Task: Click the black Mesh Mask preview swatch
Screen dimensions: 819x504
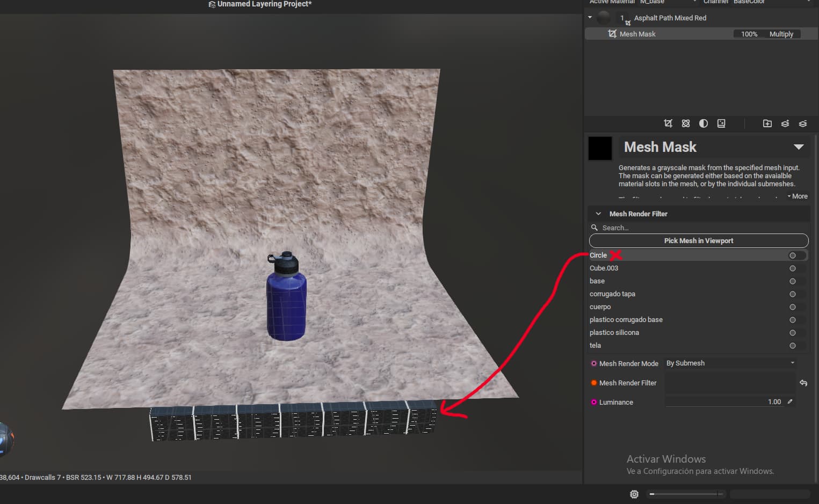Action: pos(600,148)
